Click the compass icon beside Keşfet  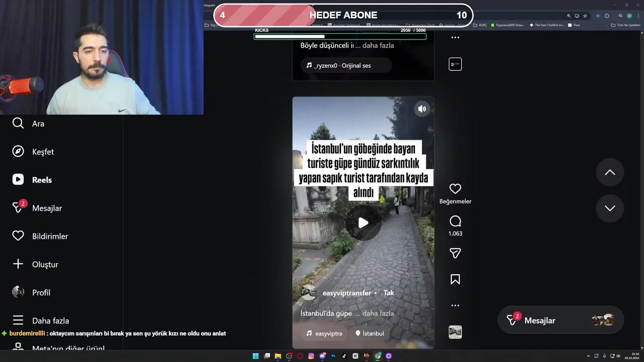[x=18, y=151]
